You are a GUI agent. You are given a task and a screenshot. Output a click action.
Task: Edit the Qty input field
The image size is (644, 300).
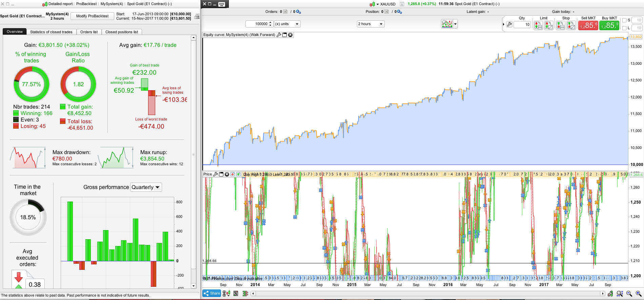coord(522,24)
